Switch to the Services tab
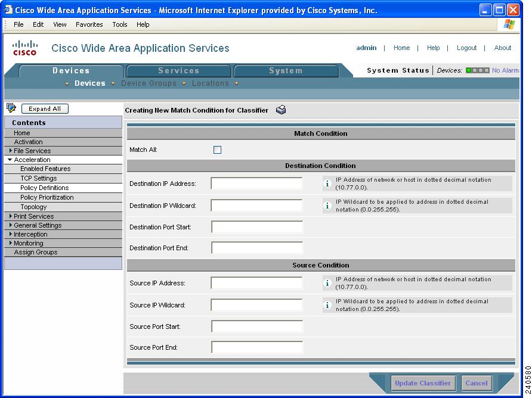This screenshot has width=532, height=398. pyautogui.click(x=179, y=70)
